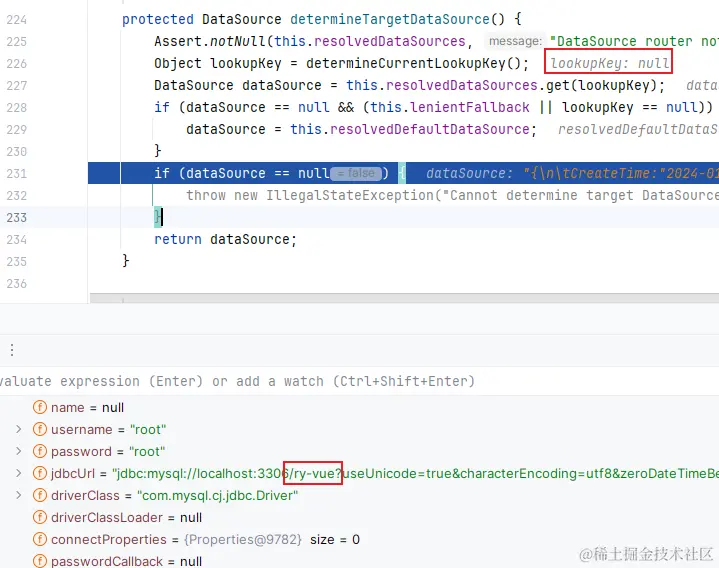Image resolution: width=719 pixels, height=568 pixels.
Task: Click the driverClassLoader field icon
Action: tap(40, 517)
